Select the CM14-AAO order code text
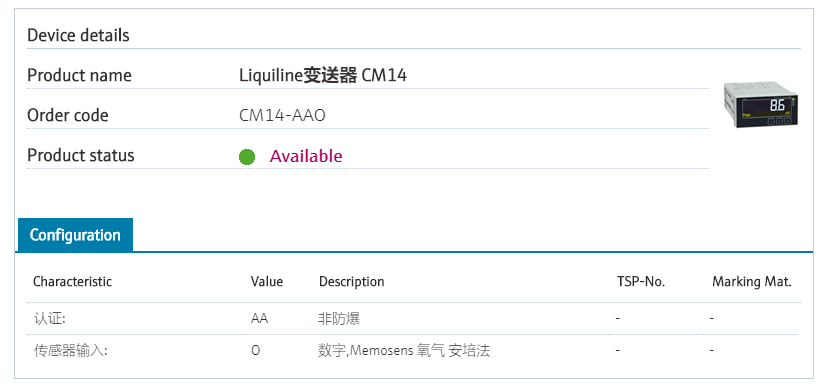This screenshot has height=391, width=824. [x=282, y=115]
